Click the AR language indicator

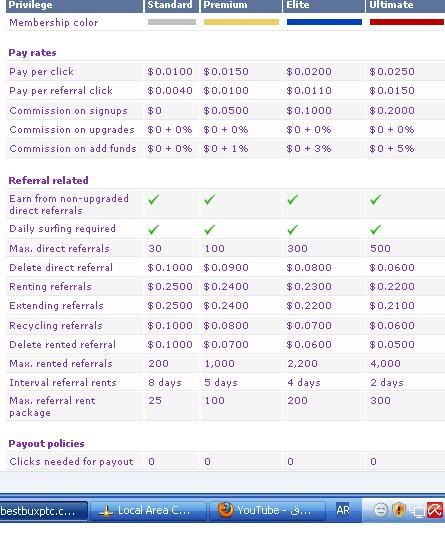point(343,510)
